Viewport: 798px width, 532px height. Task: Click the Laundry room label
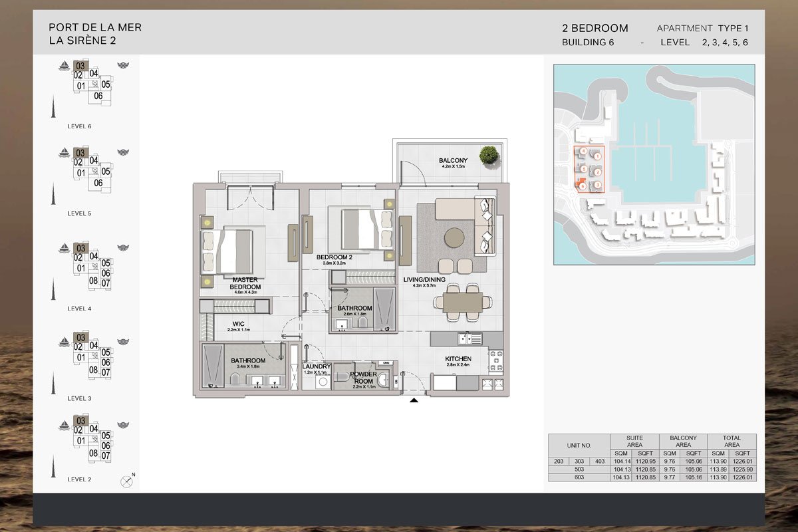click(x=316, y=366)
